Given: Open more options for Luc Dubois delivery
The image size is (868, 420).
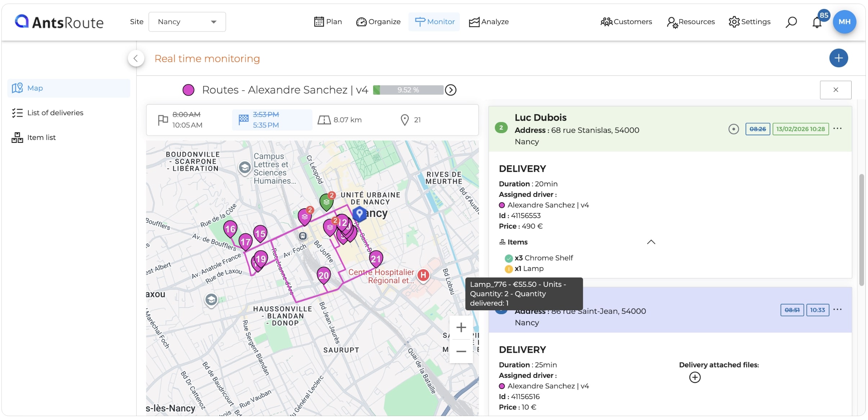Looking at the screenshot, I should pos(837,128).
